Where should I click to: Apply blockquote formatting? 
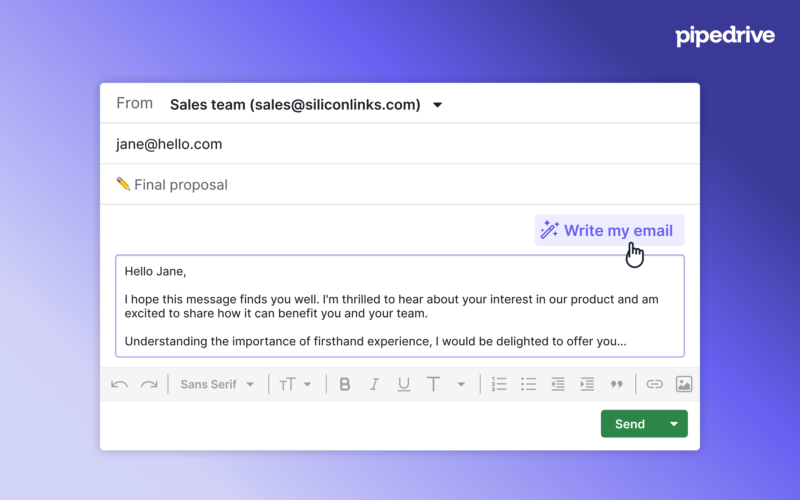tap(617, 384)
